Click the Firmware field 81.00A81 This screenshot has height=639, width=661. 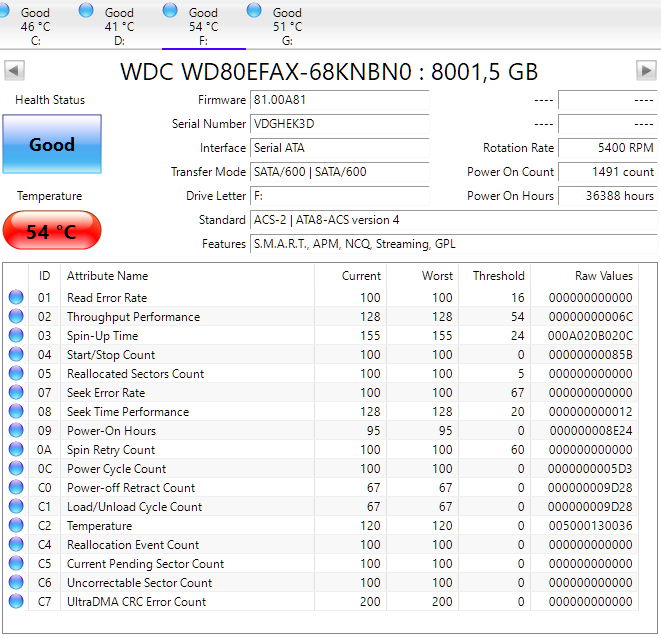click(x=339, y=100)
